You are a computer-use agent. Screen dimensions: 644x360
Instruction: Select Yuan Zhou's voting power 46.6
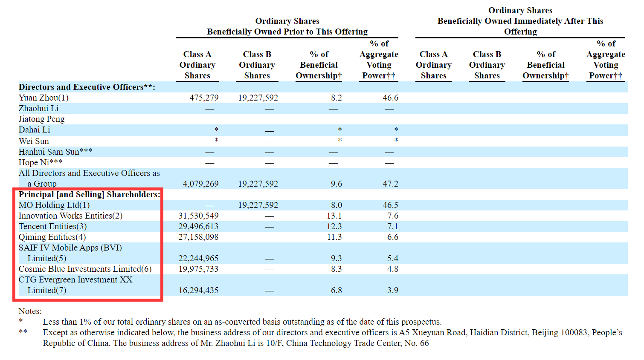[391, 98]
